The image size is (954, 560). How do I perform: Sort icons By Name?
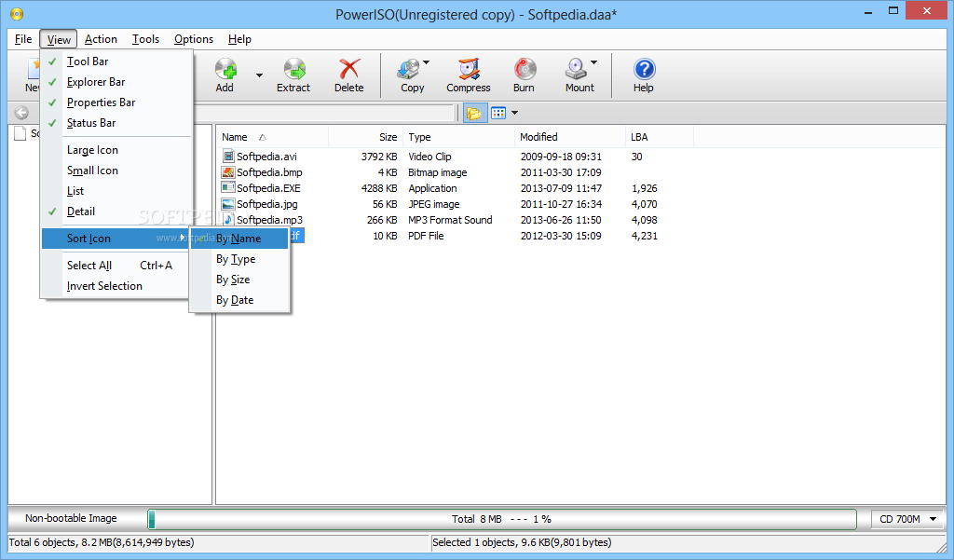(239, 239)
